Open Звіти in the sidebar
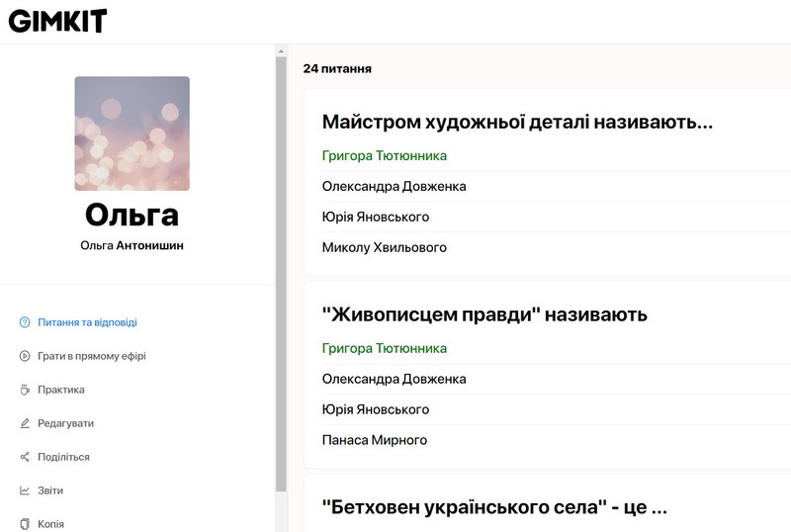 coord(50,490)
